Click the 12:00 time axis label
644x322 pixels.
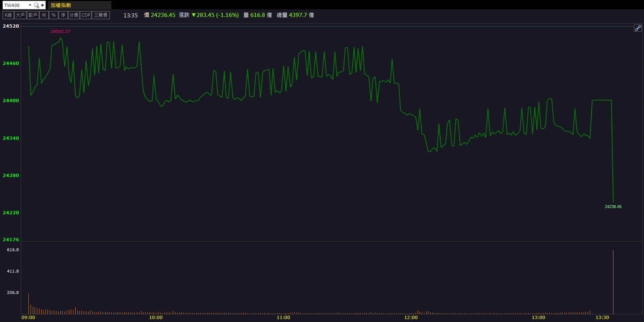point(411,318)
